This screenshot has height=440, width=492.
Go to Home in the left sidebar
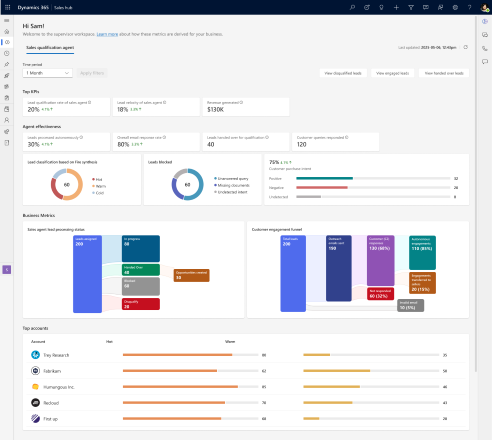[x=7, y=31]
